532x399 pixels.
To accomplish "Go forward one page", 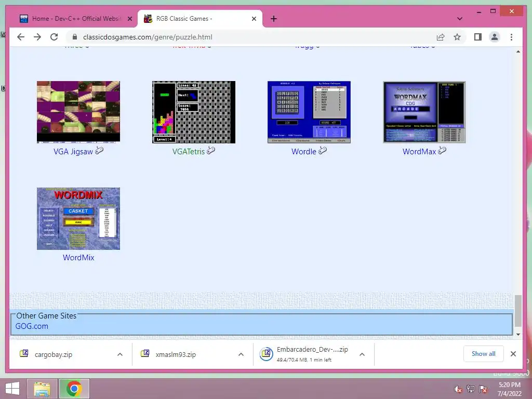I will 37,37.
